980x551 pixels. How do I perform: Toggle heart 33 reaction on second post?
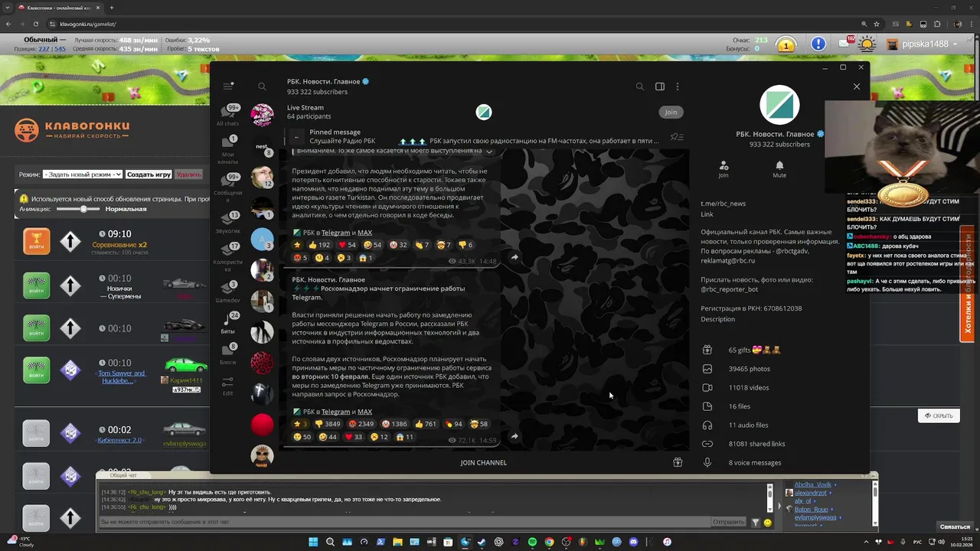pyautogui.click(x=354, y=437)
